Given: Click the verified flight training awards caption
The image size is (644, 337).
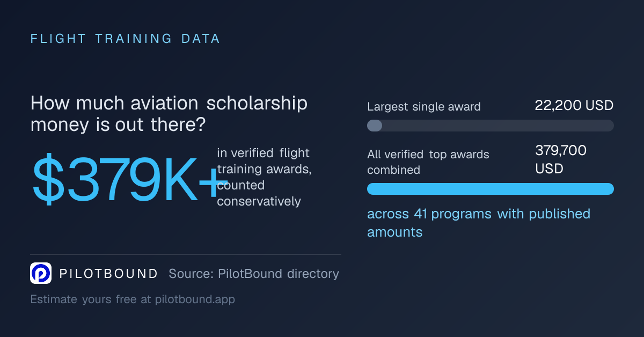Looking at the screenshot, I should coord(265,177).
